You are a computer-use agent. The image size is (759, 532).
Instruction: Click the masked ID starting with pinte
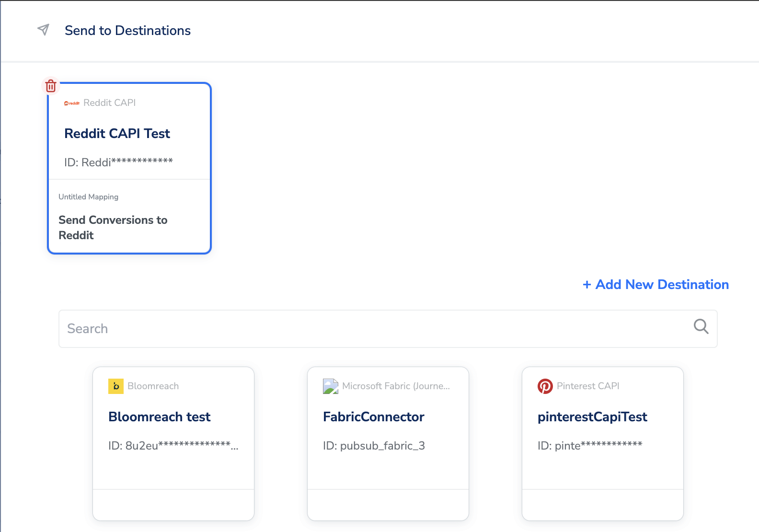590,446
